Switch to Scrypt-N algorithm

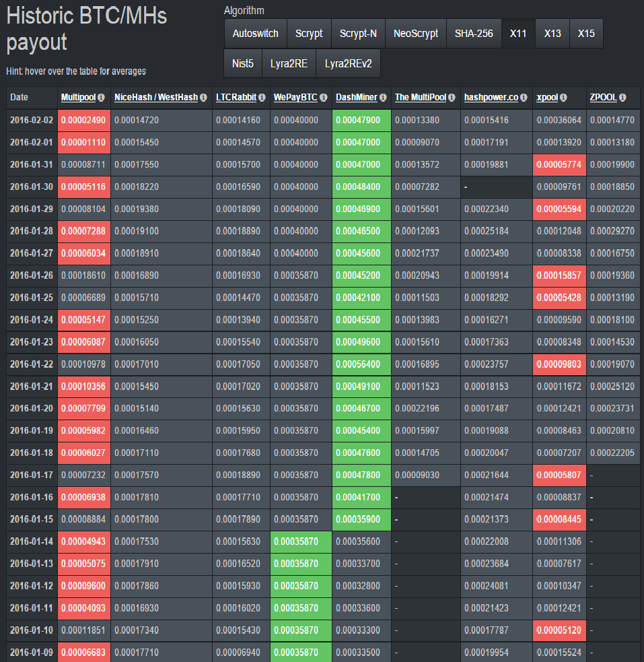pos(358,34)
